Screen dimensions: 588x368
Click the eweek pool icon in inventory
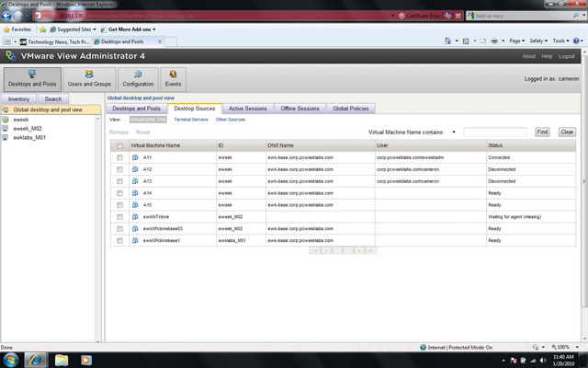[6, 120]
